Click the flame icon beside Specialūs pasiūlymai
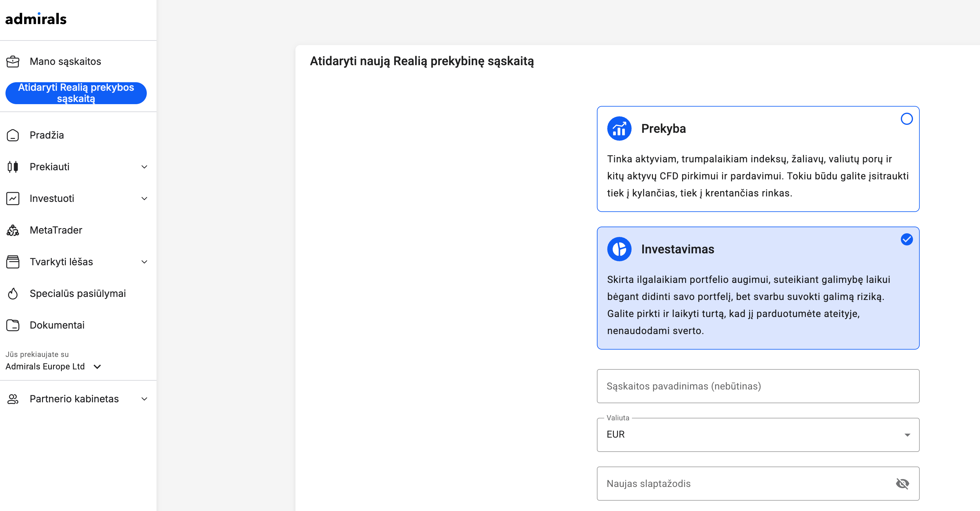The image size is (980, 511). tap(13, 293)
